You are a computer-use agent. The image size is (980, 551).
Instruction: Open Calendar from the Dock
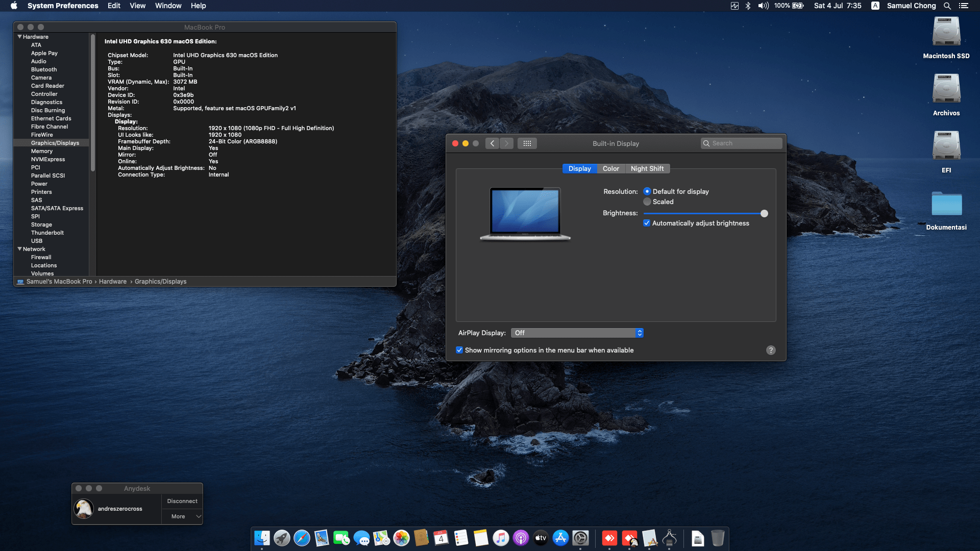point(441,538)
